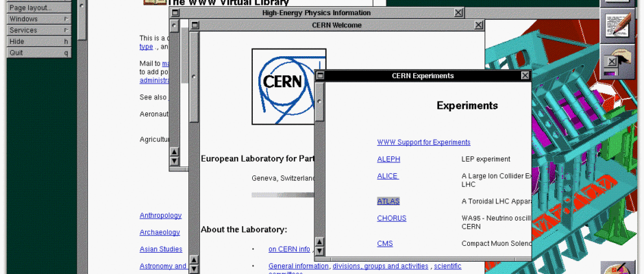The height and width of the screenshot is (274, 644).
Task: Miniaturize the High-Energy Physics Information window
Action: [175, 13]
